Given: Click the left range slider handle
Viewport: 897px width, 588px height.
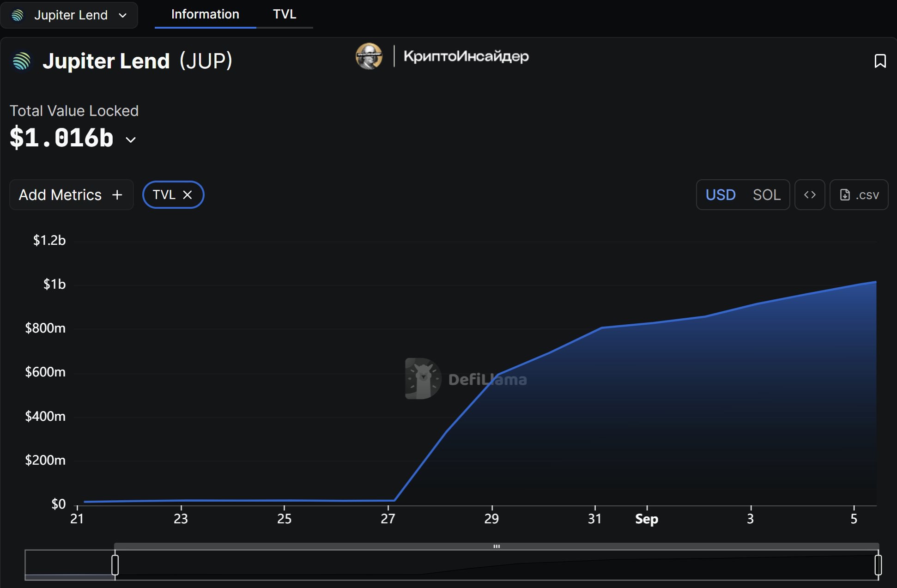Looking at the screenshot, I should 115,565.
